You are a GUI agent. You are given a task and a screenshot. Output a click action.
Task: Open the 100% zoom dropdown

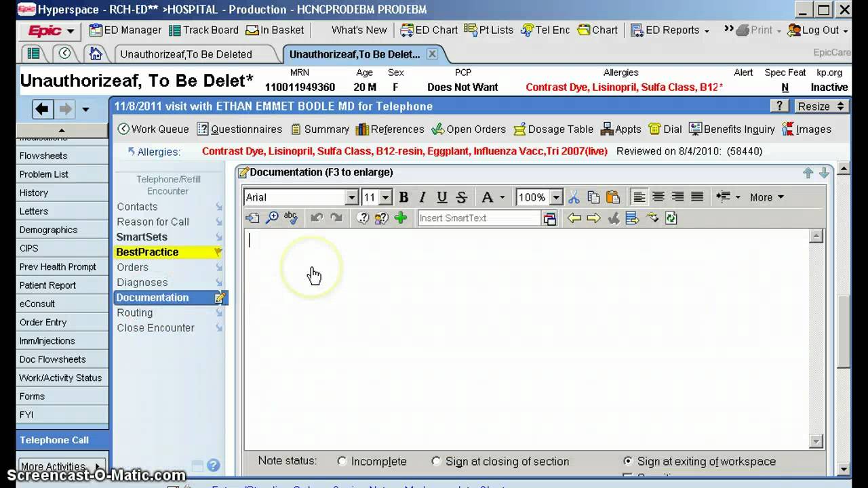coord(556,197)
